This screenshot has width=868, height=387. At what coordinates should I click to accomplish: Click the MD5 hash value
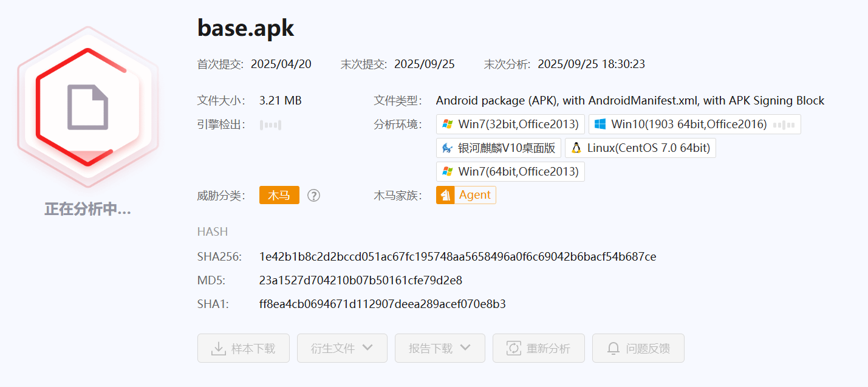pos(360,280)
